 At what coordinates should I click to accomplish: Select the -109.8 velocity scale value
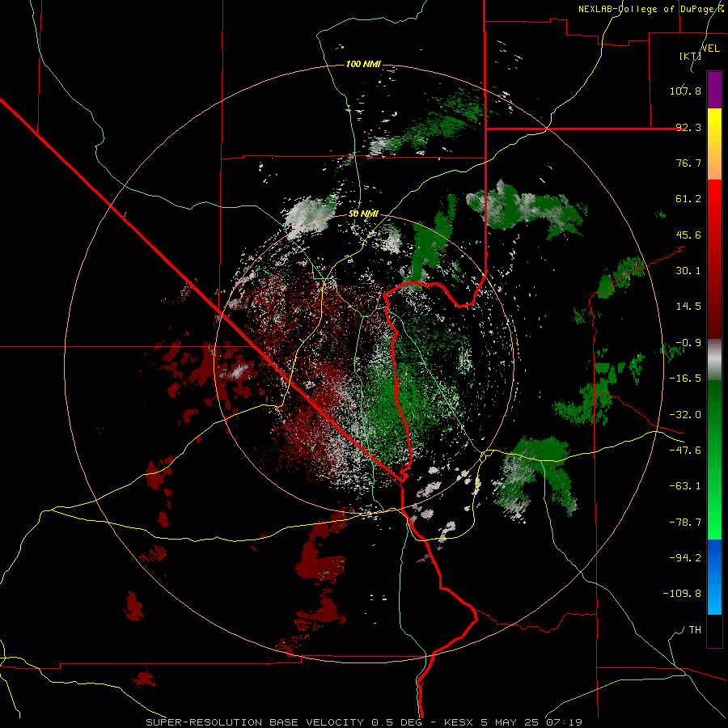(x=682, y=594)
